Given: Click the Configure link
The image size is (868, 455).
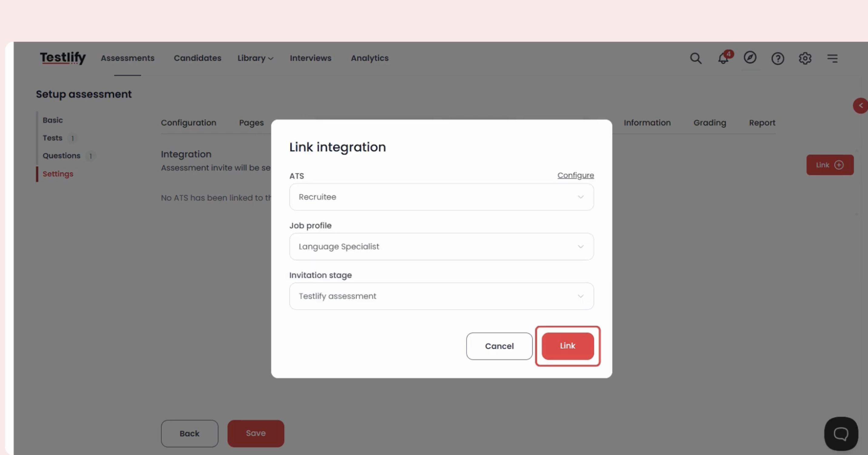Looking at the screenshot, I should coord(575,175).
